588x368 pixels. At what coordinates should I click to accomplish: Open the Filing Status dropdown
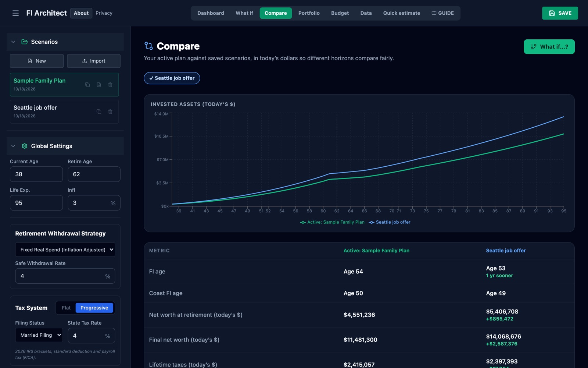39,335
